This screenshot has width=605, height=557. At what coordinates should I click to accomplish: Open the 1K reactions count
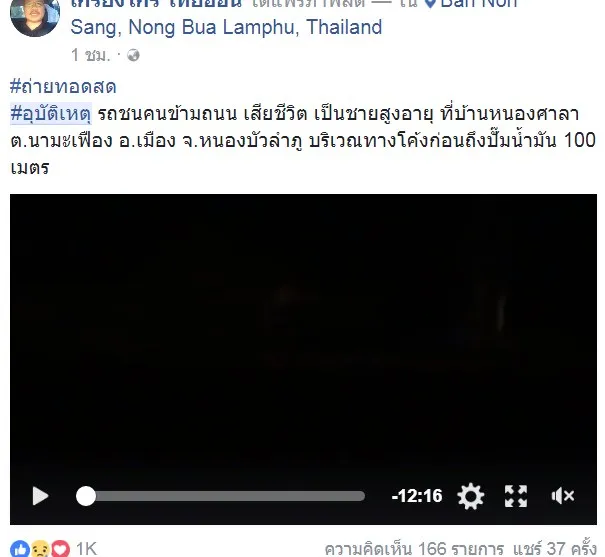[86, 549]
